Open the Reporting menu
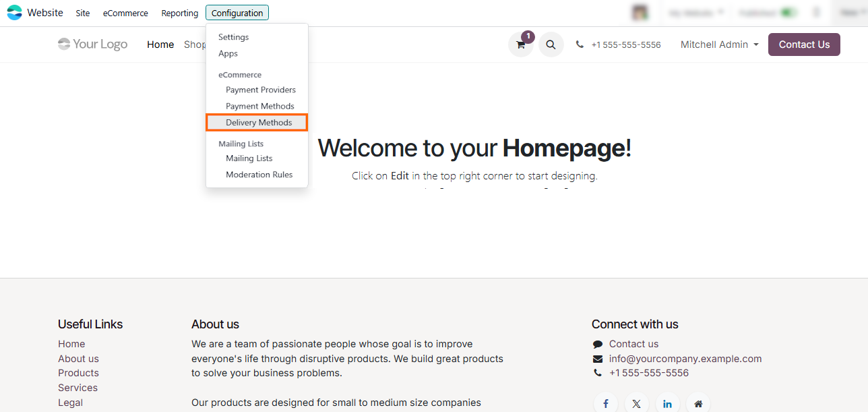The width and height of the screenshot is (868, 412). click(x=180, y=13)
